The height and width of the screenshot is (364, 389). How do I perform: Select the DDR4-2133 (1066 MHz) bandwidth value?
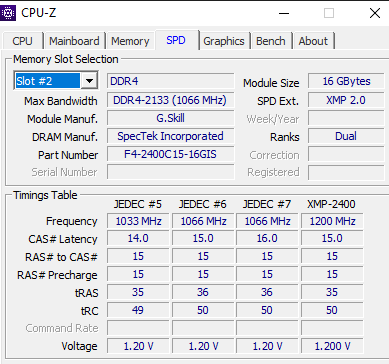[171, 100]
